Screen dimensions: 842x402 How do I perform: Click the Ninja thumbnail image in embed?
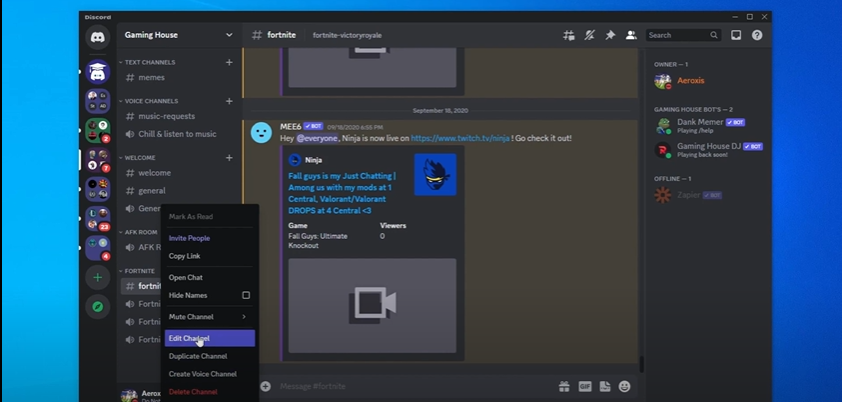click(x=435, y=174)
